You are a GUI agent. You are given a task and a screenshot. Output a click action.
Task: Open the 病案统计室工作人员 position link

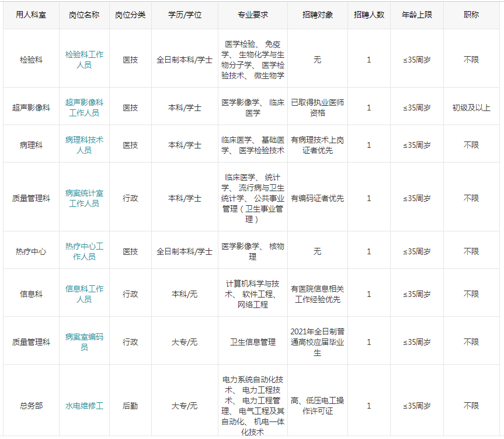click(84, 198)
